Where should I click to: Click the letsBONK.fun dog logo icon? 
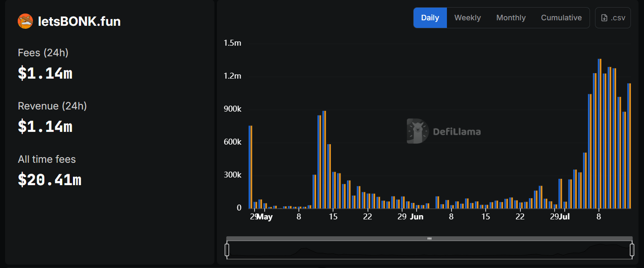point(25,21)
